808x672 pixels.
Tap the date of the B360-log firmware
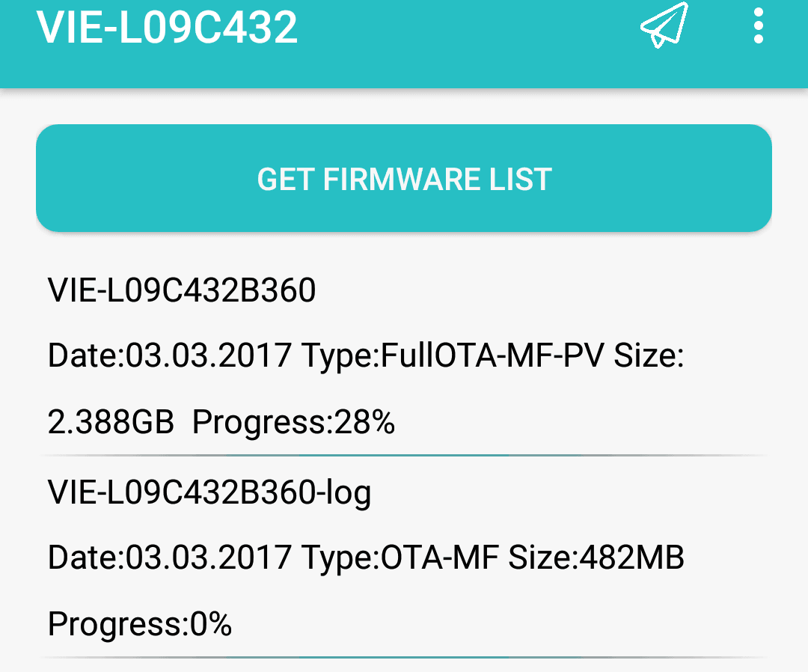170,558
